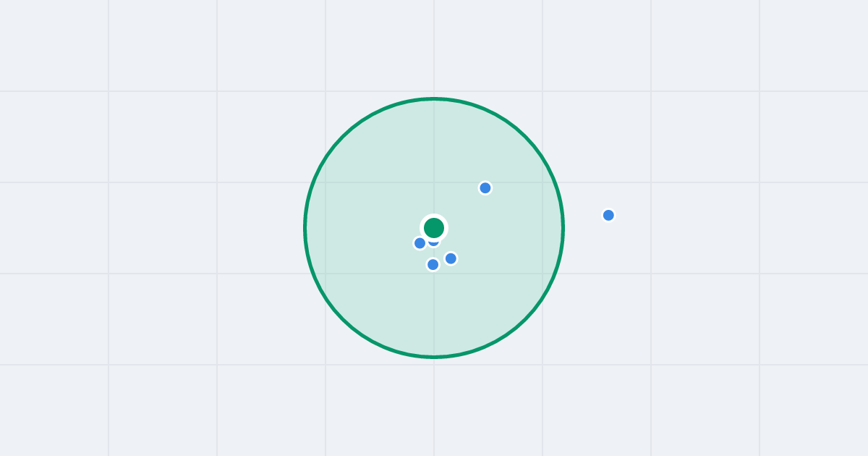The height and width of the screenshot is (456, 868).
Task: Select the white-ringed green pin at circle center
Action: point(434,228)
